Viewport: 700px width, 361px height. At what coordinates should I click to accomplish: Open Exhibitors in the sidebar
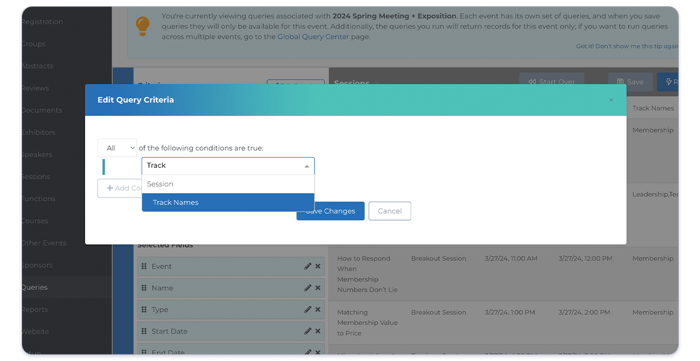pyautogui.click(x=39, y=133)
